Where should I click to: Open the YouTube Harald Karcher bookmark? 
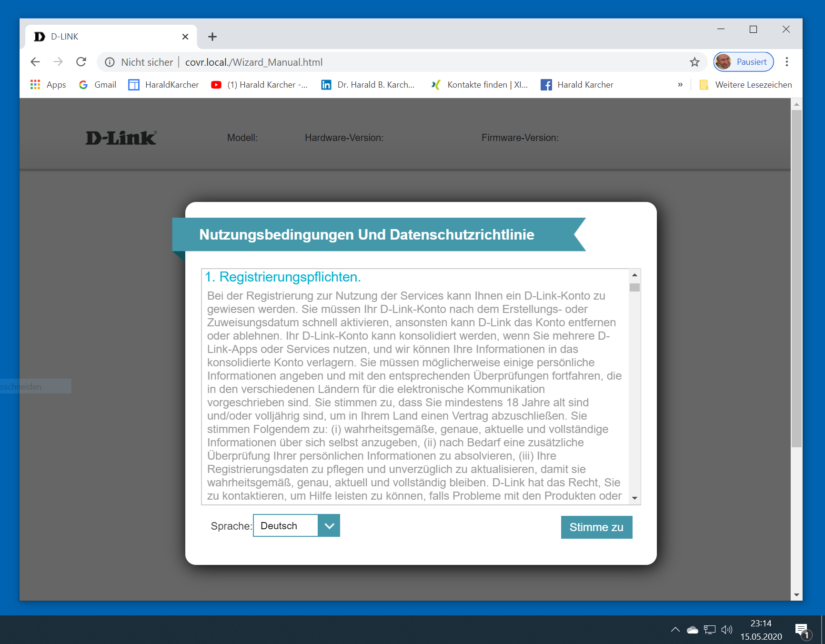pos(260,85)
